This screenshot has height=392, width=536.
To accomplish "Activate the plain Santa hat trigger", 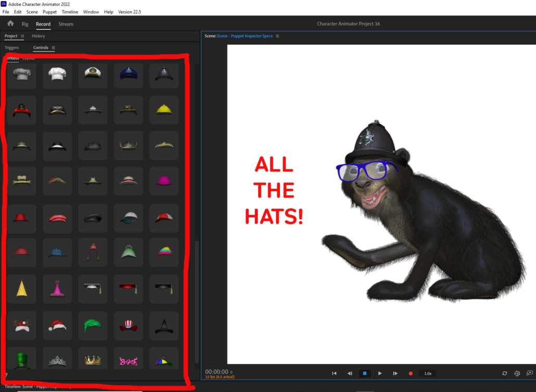I will (57, 325).
